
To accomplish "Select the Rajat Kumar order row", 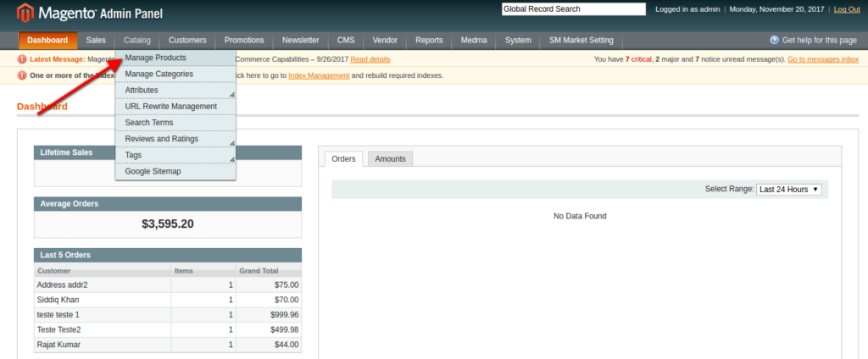I will click(x=168, y=345).
